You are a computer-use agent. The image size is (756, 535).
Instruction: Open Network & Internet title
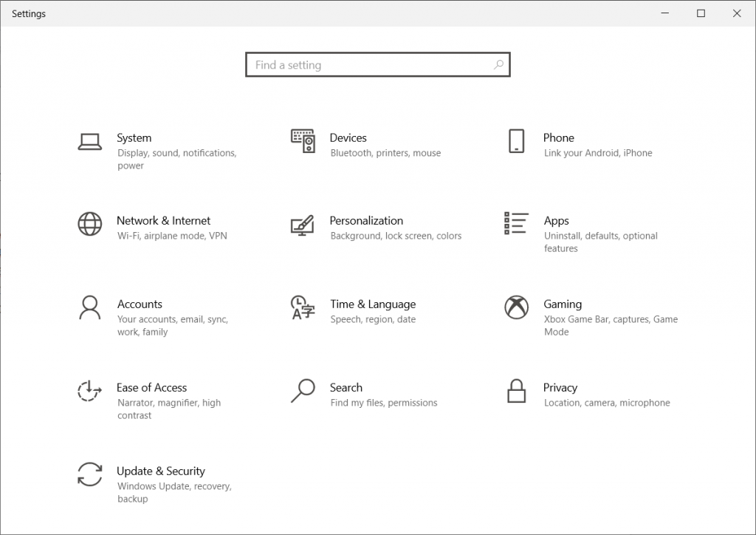[163, 221]
